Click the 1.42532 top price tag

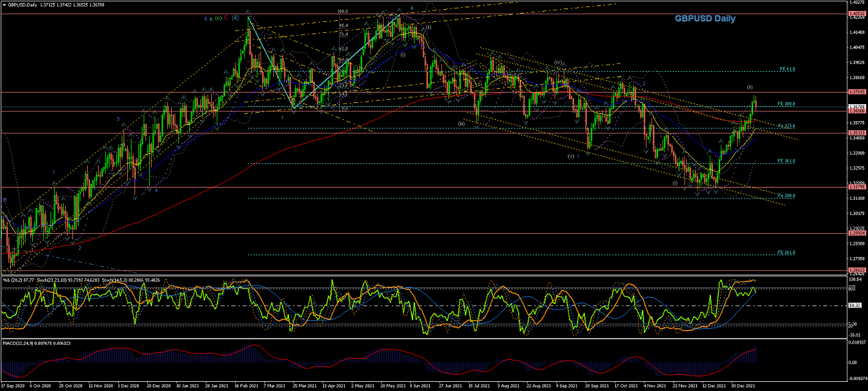click(x=856, y=13)
